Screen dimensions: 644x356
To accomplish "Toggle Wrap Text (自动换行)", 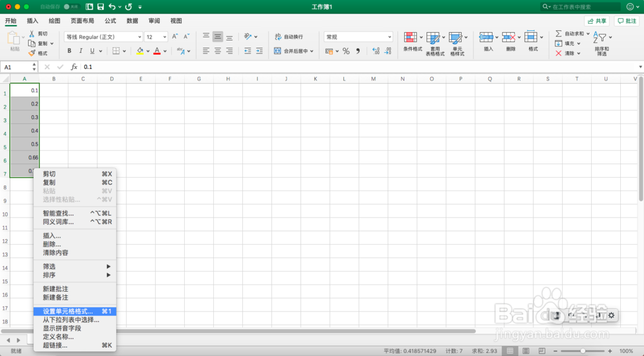I will click(289, 37).
